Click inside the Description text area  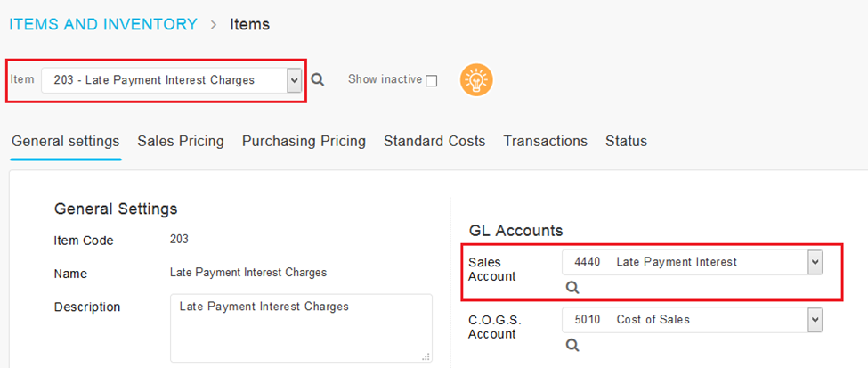pyautogui.click(x=301, y=328)
